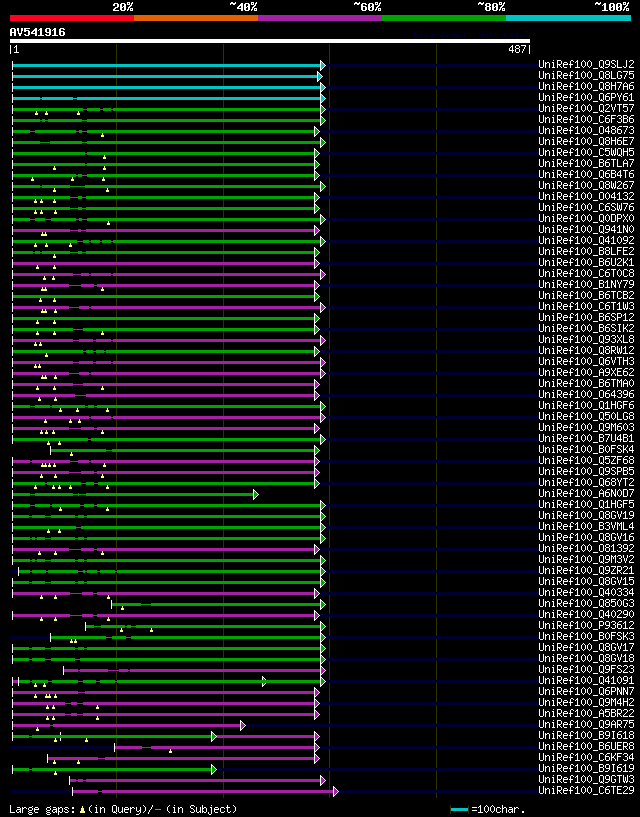Select the UniRef100_A5BR22 label

tap(586, 713)
